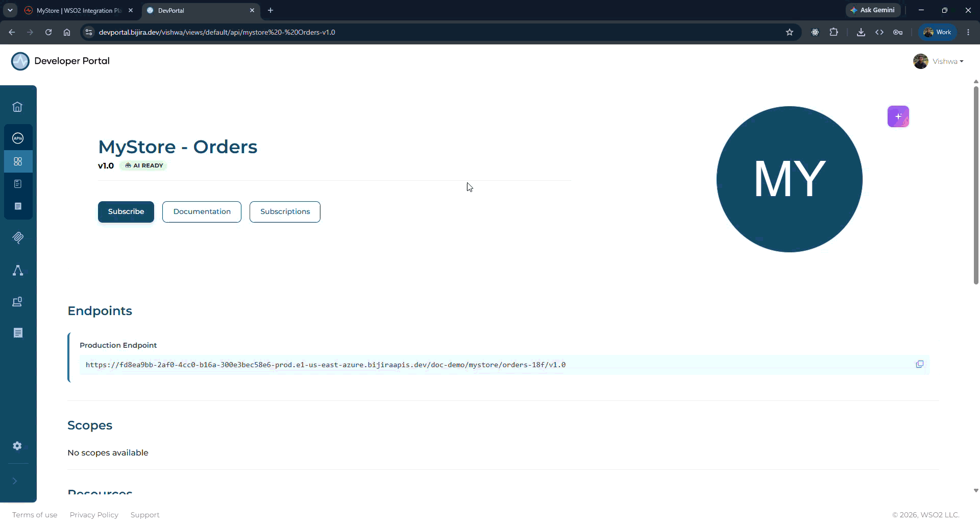The height and width of the screenshot is (526, 980).
Task: Open Terms of use link
Action: (x=35, y=515)
